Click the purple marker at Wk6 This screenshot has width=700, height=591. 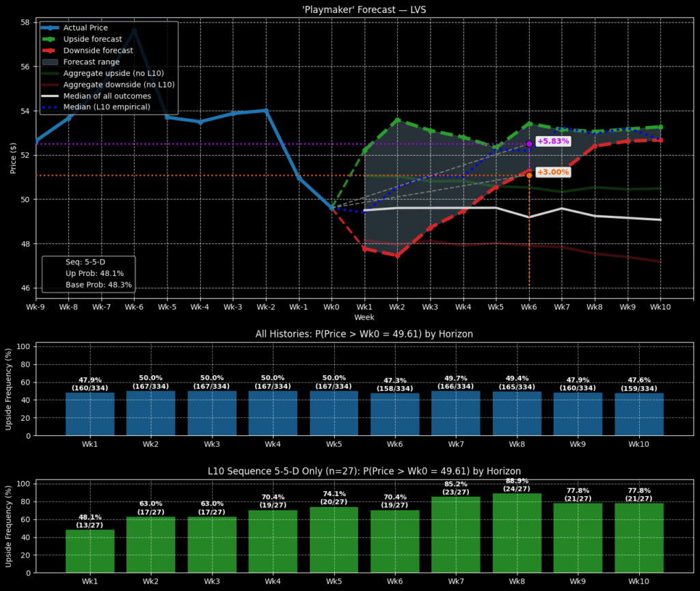pyautogui.click(x=529, y=143)
